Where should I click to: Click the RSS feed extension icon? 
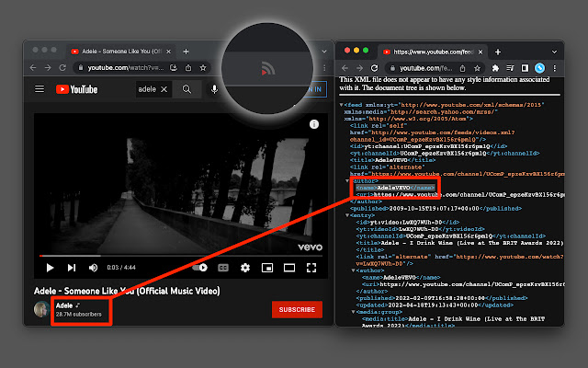coord(267,70)
